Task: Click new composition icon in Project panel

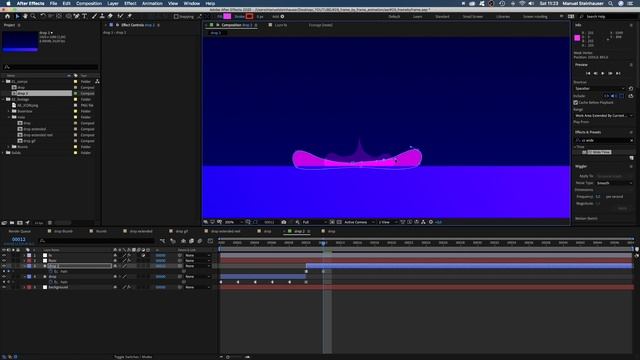Action: click(20, 223)
